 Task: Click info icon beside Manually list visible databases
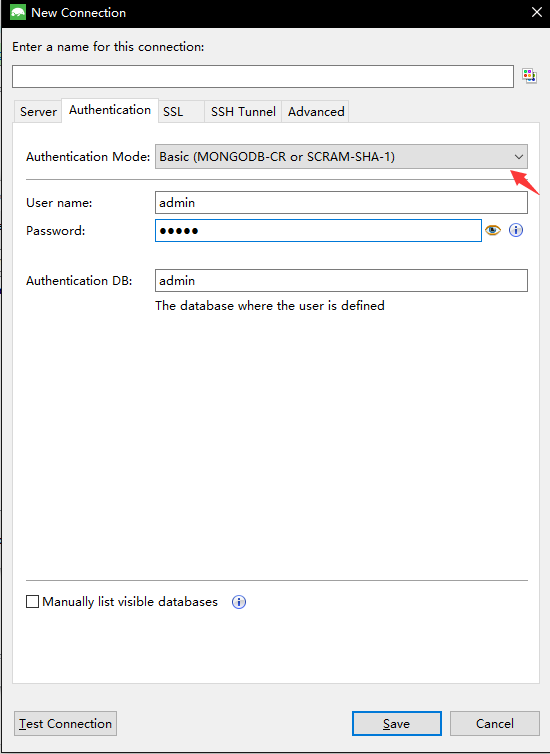pyautogui.click(x=239, y=602)
